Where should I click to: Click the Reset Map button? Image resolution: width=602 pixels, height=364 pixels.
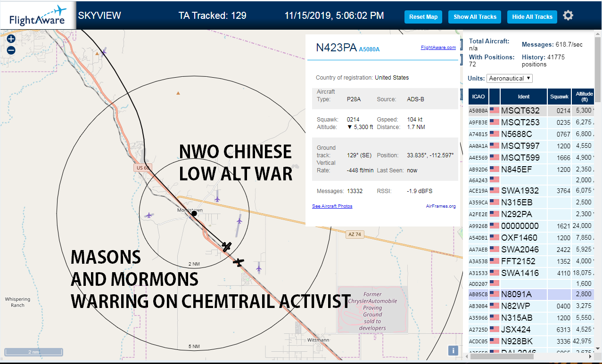pyautogui.click(x=423, y=17)
